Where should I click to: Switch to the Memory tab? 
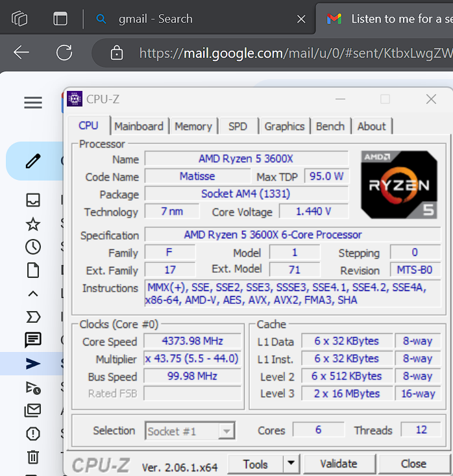193,127
